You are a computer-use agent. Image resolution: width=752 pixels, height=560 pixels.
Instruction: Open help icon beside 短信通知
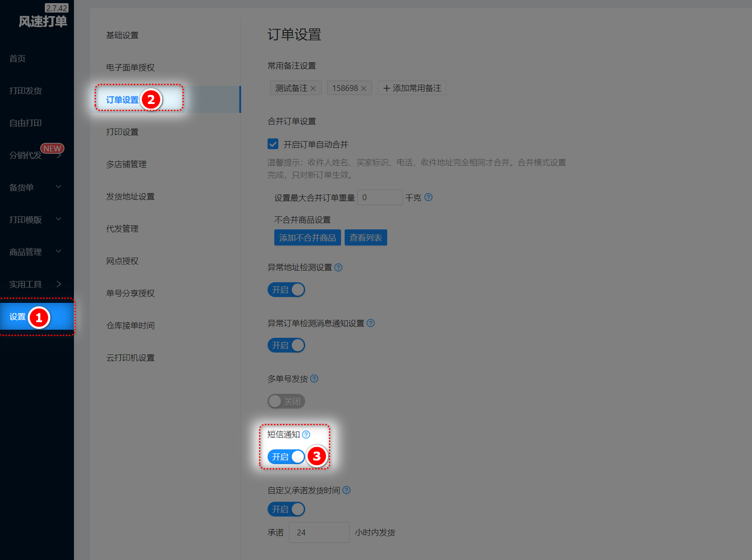tap(306, 435)
